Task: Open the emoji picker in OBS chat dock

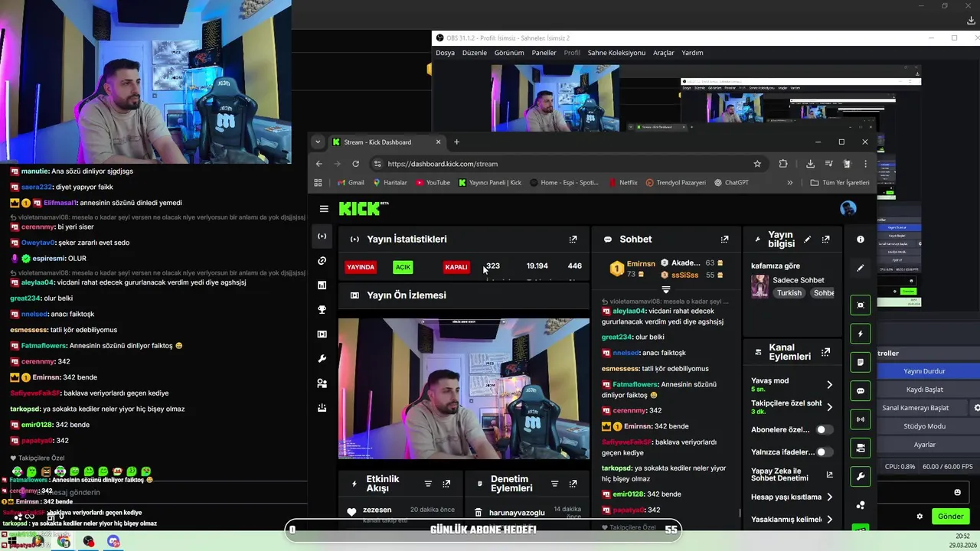Action: tap(957, 492)
